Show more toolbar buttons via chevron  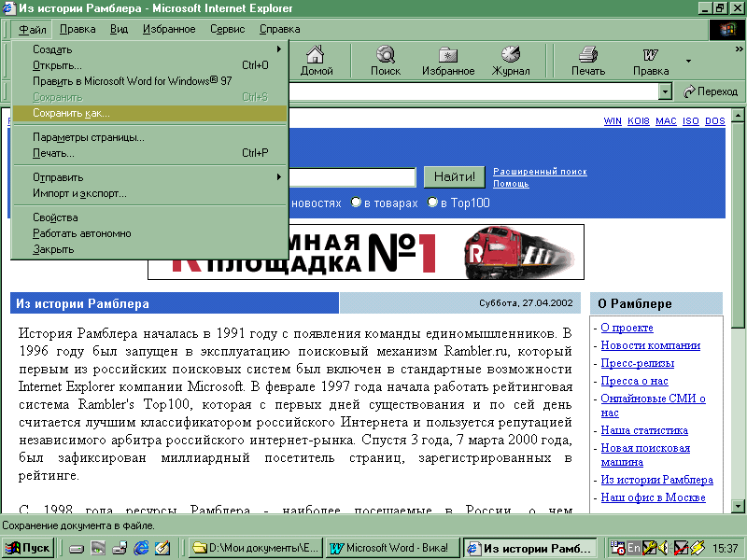(x=739, y=49)
